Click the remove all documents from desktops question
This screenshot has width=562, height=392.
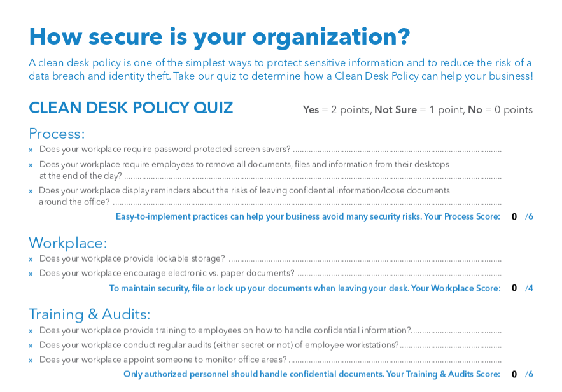tap(244, 164)
